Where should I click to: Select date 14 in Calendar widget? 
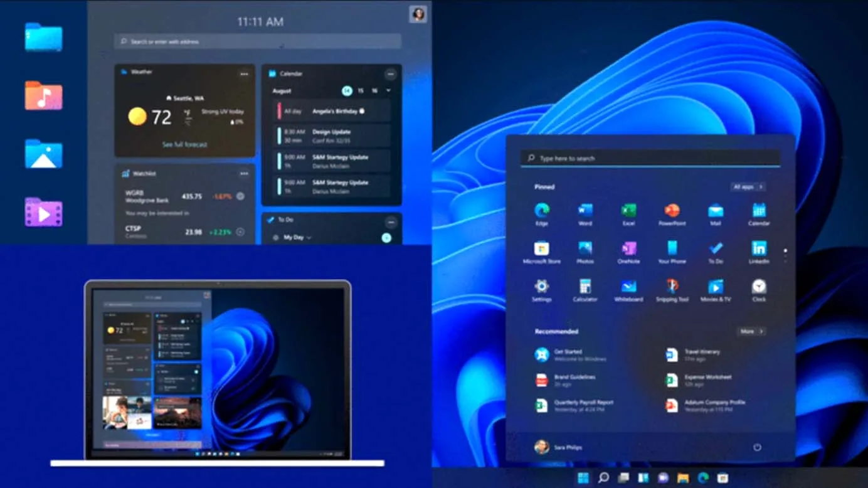tap(347, 91)
